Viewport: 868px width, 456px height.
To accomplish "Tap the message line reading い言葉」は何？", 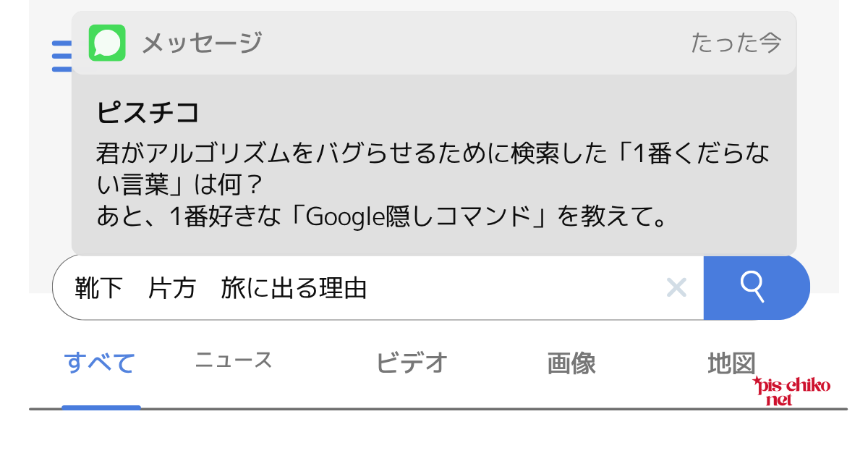I will pos(178,185).
